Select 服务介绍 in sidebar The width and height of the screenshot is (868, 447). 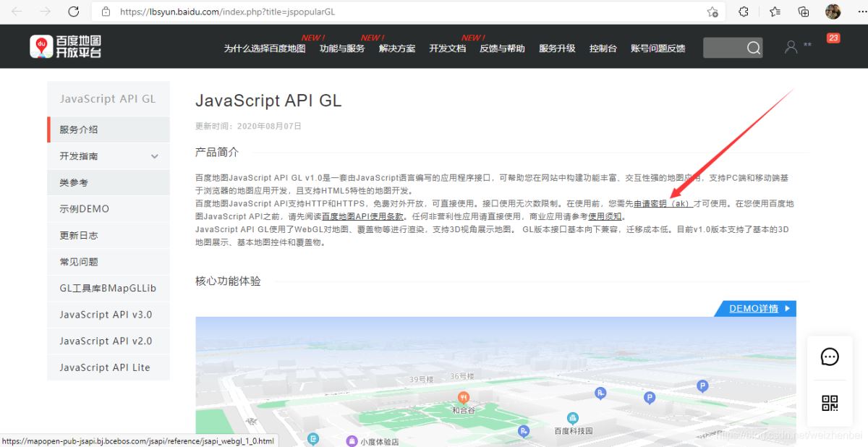[x=109, y=129]
